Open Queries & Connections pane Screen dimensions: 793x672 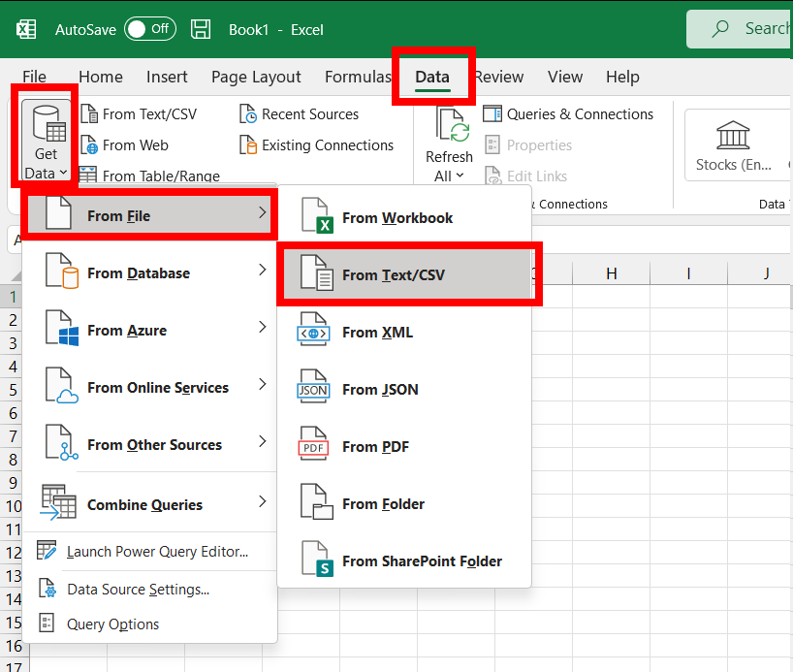[x=568, y=113]
